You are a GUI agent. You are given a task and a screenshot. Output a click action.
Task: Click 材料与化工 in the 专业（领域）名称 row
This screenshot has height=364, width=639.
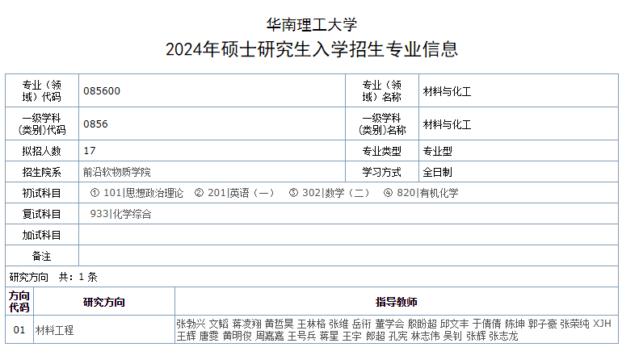[447, 91]
